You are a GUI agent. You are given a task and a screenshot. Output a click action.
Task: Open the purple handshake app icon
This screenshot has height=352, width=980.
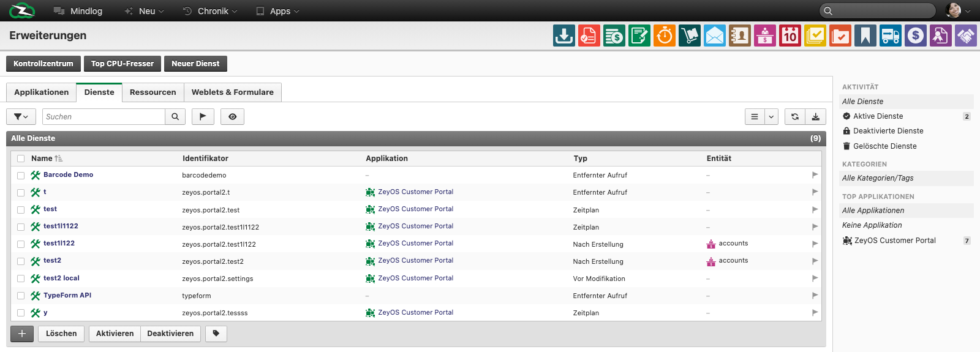[x=966, y=36]
